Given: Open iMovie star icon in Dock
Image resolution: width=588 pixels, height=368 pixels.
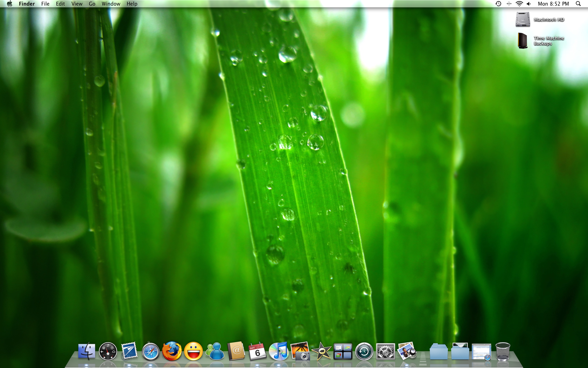Looking at the screenshot, I should click(321, 351).
